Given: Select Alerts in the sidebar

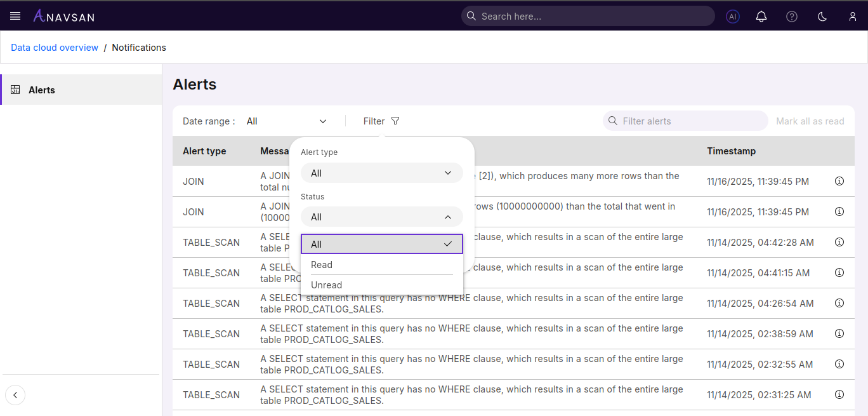Looking at the screenshot, I should click(x=42, y=90).
